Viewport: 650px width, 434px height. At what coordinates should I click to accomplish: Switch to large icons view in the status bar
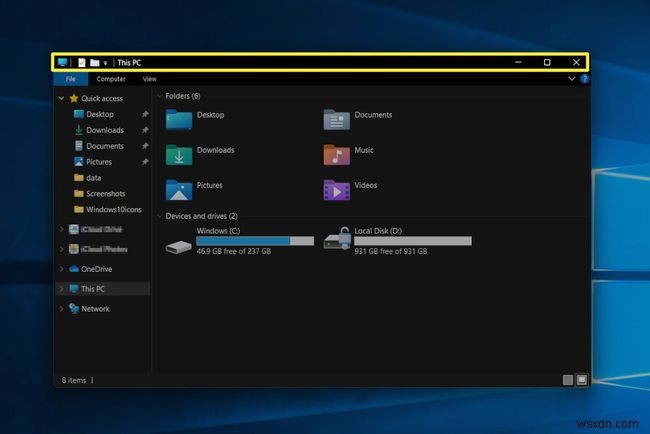[582, 380]
